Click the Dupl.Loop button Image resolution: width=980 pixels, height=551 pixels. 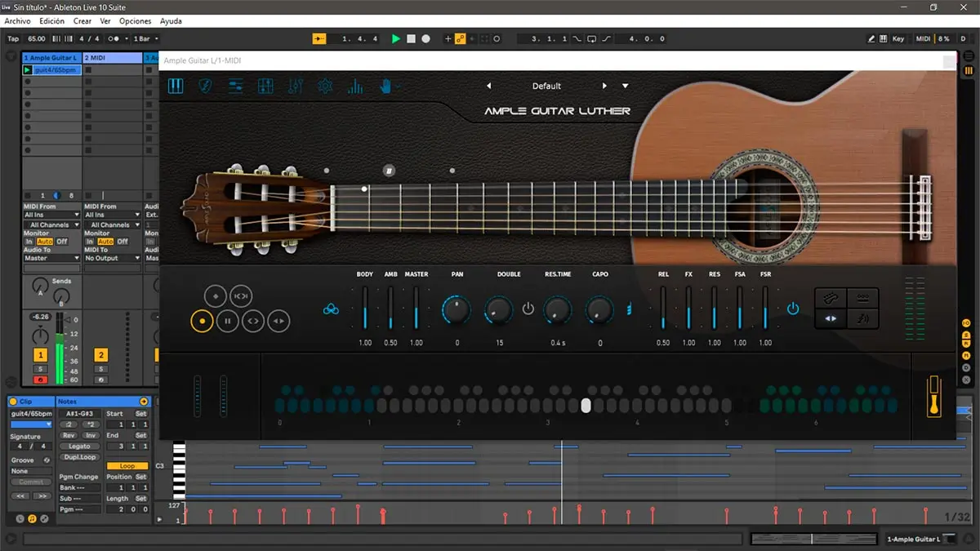pos(79,457)
